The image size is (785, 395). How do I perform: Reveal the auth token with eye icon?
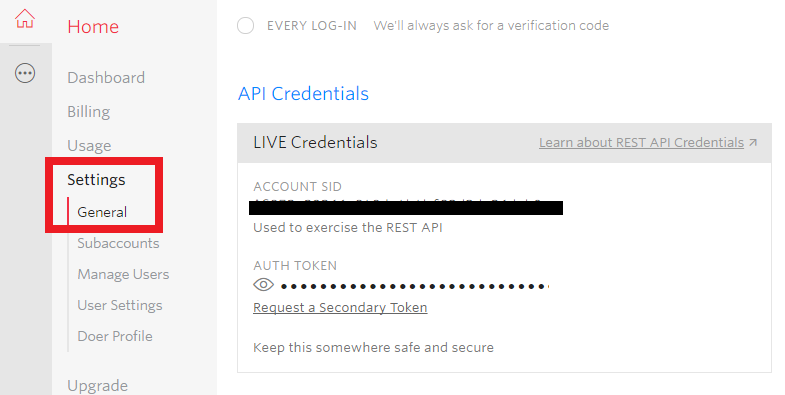[x=263, y=285]
